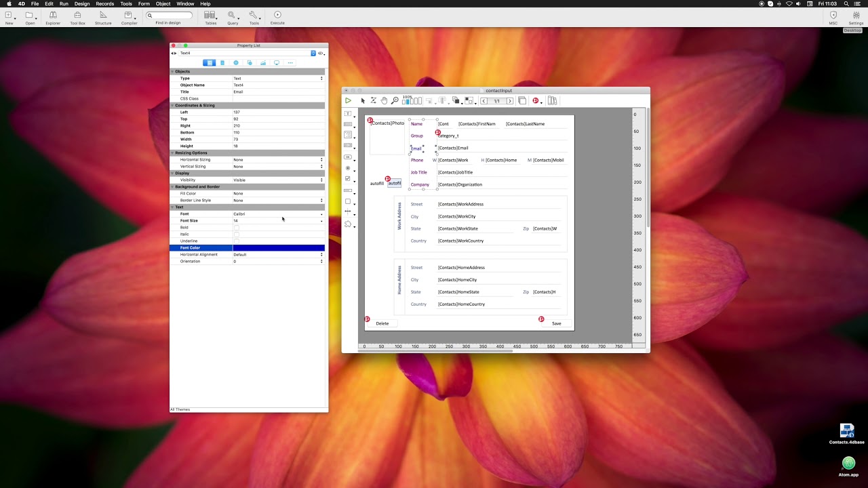
Task: Open the Type dropdown
Action: click(x=279, y=78)
